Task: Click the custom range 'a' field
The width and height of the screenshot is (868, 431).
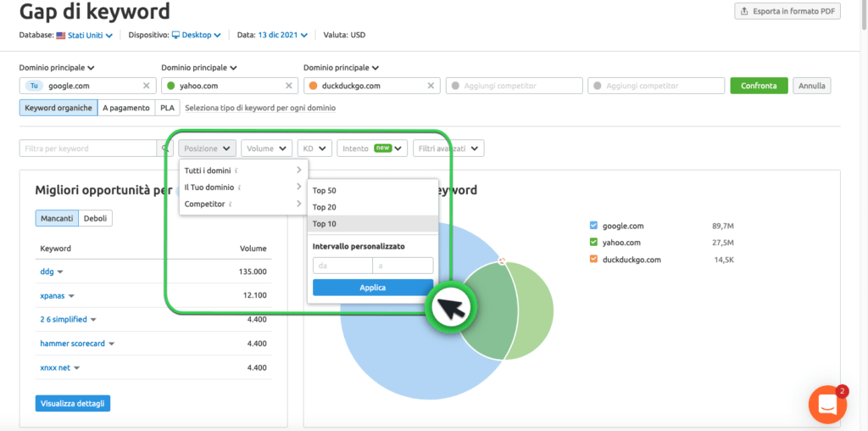Action: click(403, 266)
